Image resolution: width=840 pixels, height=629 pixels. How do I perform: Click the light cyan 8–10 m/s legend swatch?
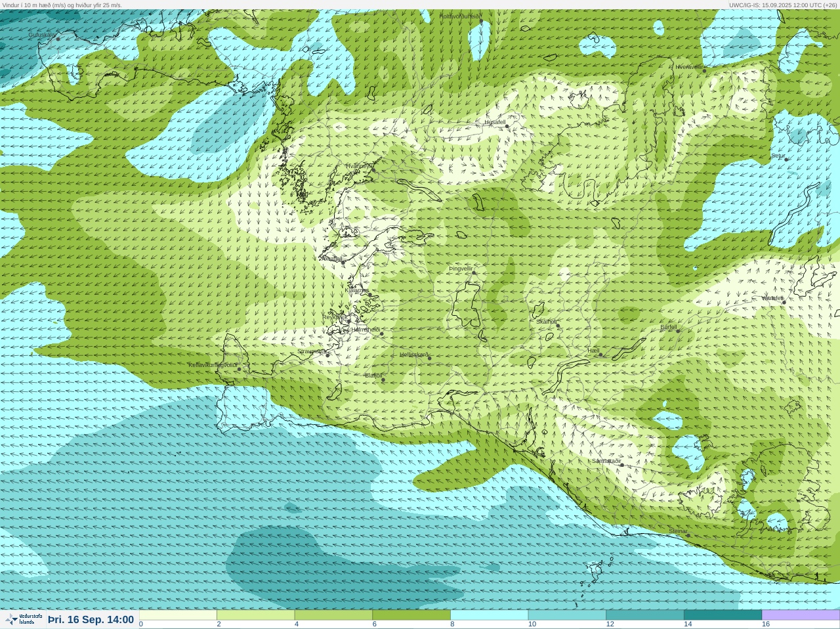point(489,615)
